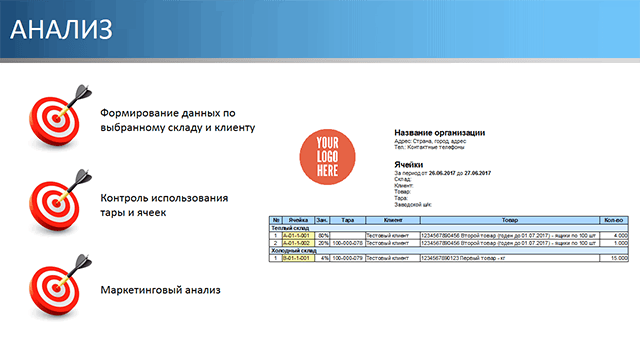Select text Контроль использования тары и ячеек

(x=164, y=205)
